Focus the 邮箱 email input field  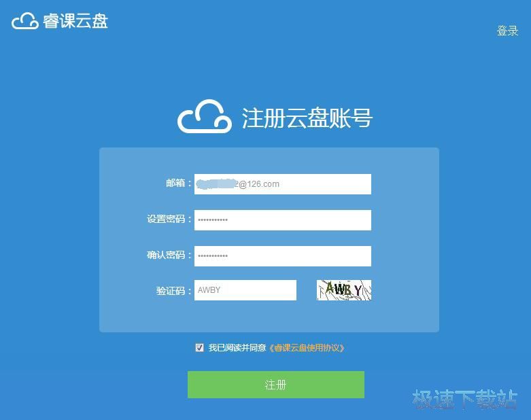tap(282, 184)
